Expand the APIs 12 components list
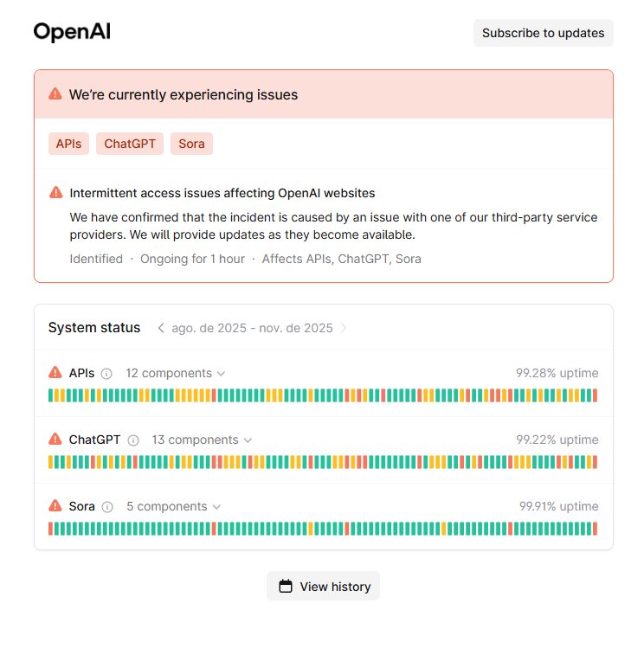 [x=175, y=373]
